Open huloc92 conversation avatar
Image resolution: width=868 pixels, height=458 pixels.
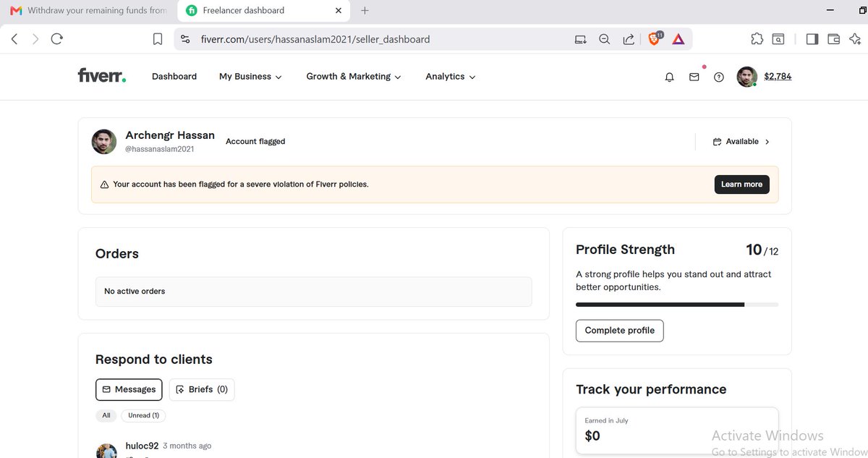point(106,451)
